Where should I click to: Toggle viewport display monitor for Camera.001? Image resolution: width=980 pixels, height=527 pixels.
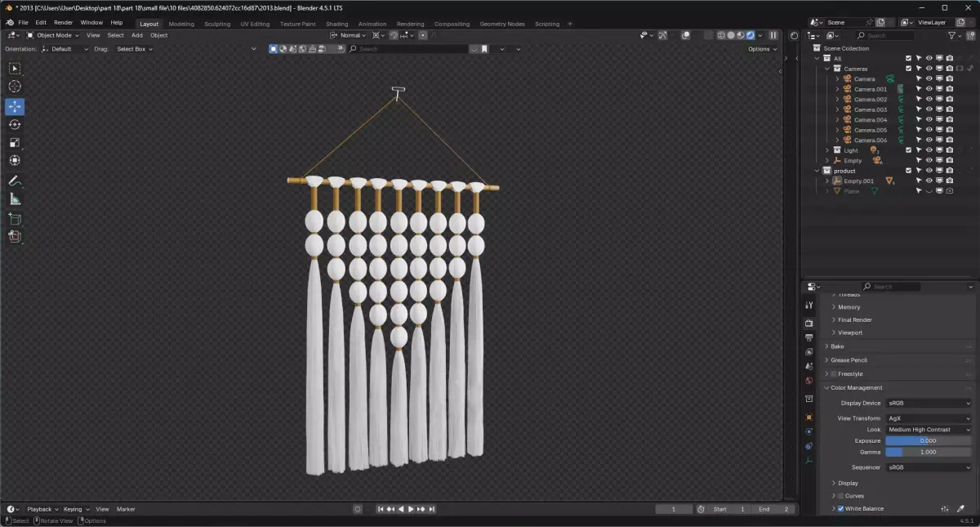pos(939,89)
